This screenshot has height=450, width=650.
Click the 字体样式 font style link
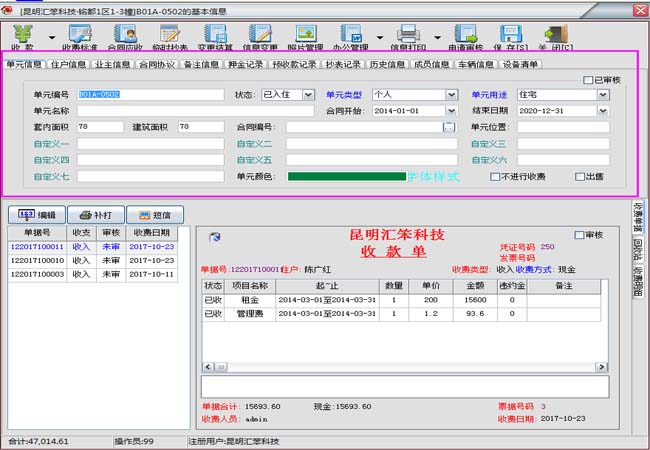(x=434, y=177)
